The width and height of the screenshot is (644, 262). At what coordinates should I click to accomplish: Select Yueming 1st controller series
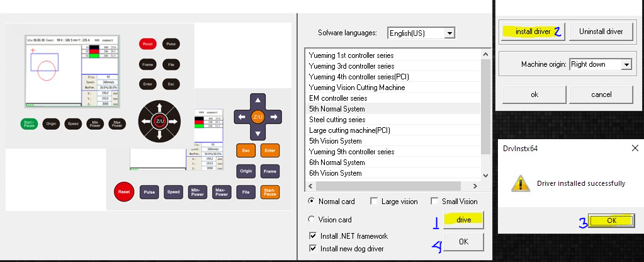click(x=393, y=55)
